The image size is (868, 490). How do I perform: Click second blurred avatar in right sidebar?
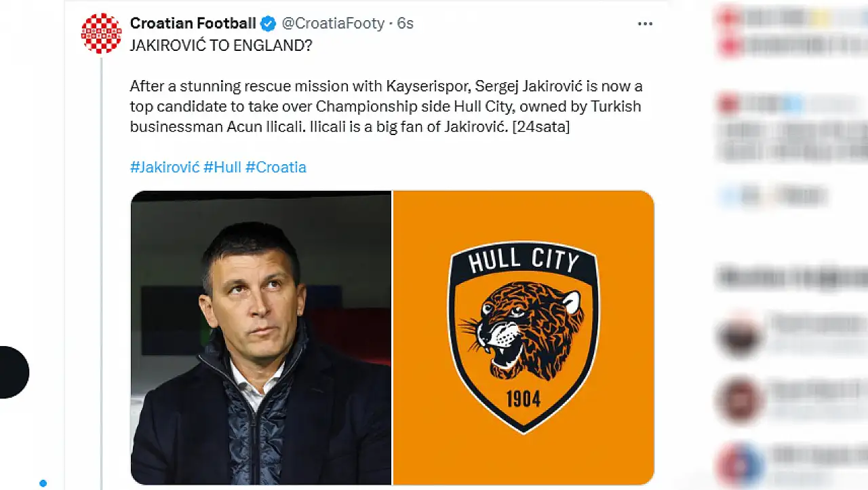(738, 400)
